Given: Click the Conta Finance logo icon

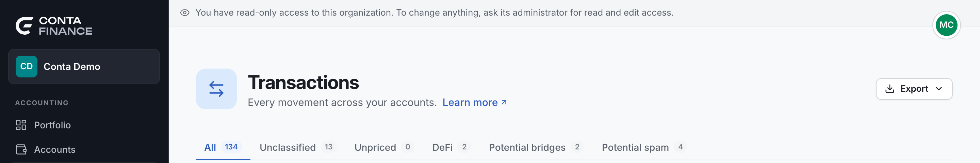Looking at the screenshot, I should [x=24, y=26].
